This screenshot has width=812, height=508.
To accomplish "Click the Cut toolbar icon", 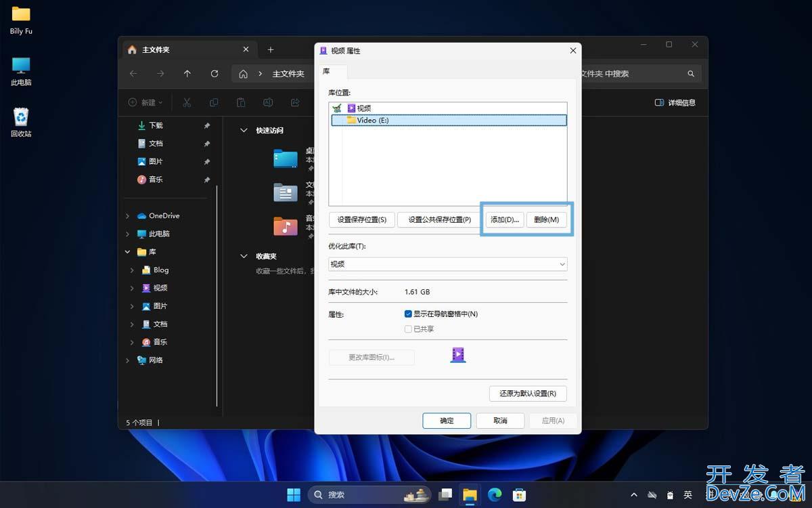I will [187, 103].
